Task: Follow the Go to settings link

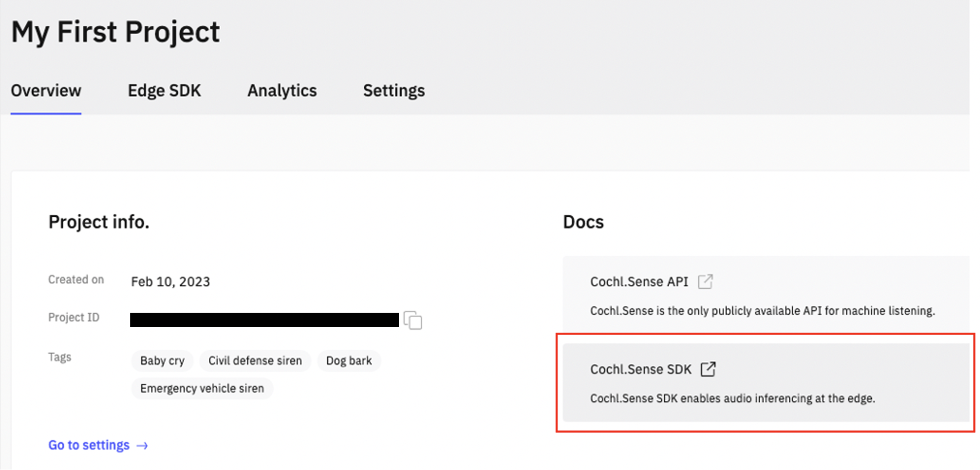Action: pos(98,445)
